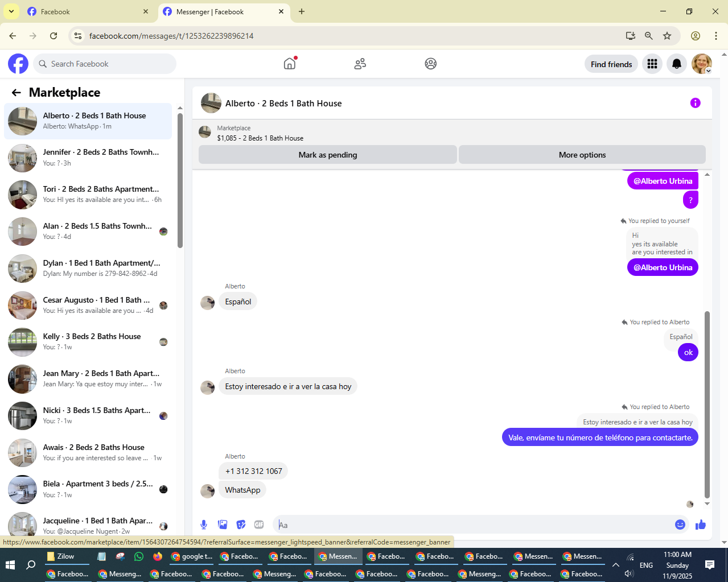The image size is (728, 582).
Task: Show hidden system tray icons
Action: 616,565
